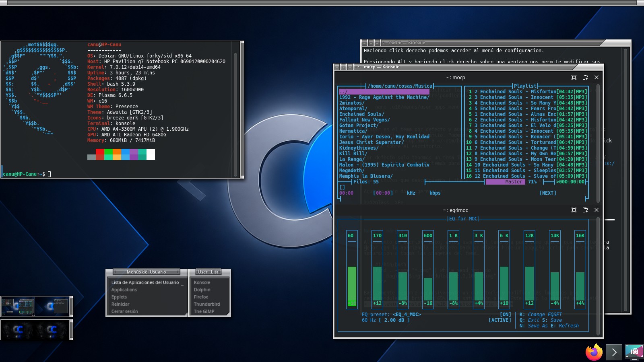Launch the Spectacle screenshot icon
Image resolution: width=644 pixels, height=362 pixels.
click(x=634, y=352)
